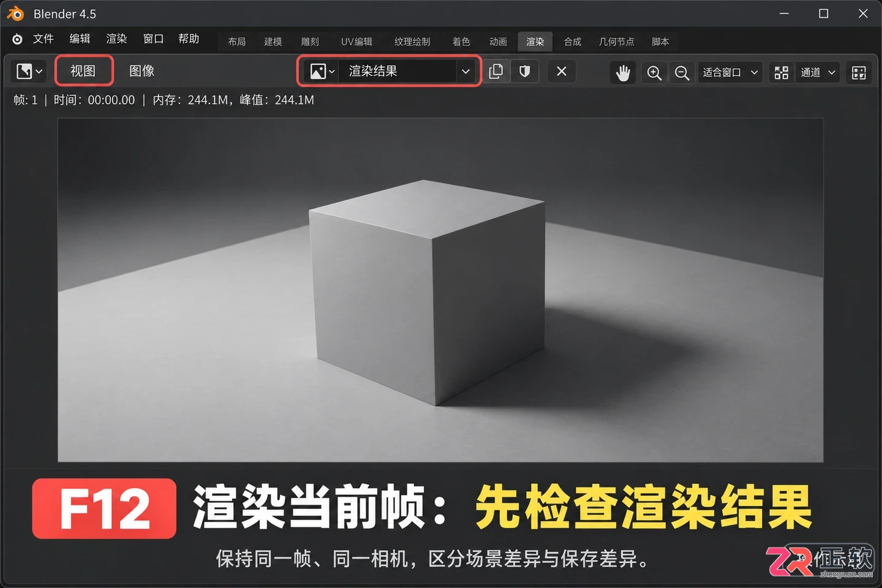Switch to the 几何节点 workspace tab
This screenshot has height=588, width=882.
point(616,42)
